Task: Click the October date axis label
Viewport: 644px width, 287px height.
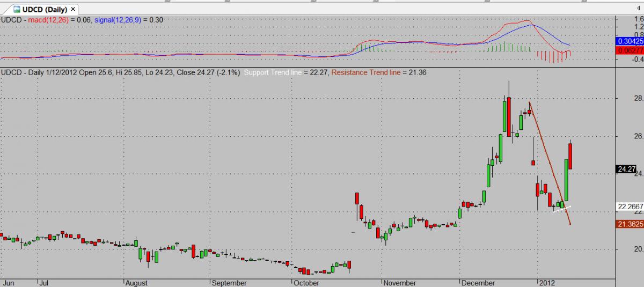Action: click(x=306, y=283)
